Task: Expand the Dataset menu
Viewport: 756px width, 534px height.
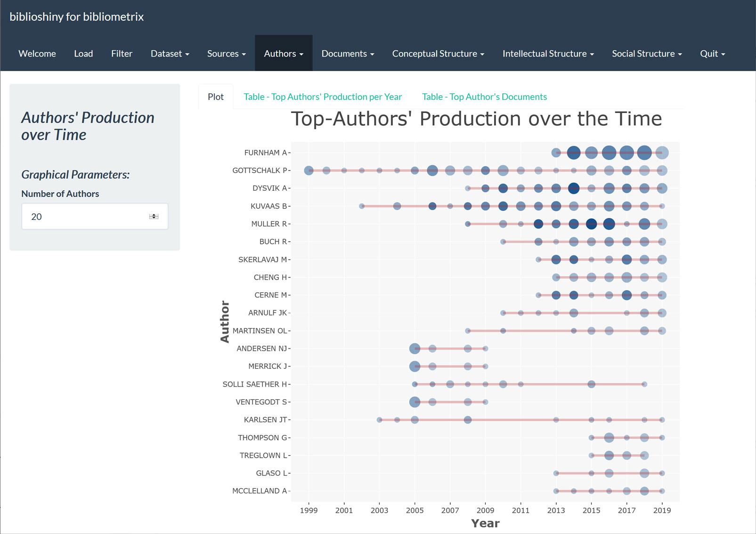Action: pos(170,54)
